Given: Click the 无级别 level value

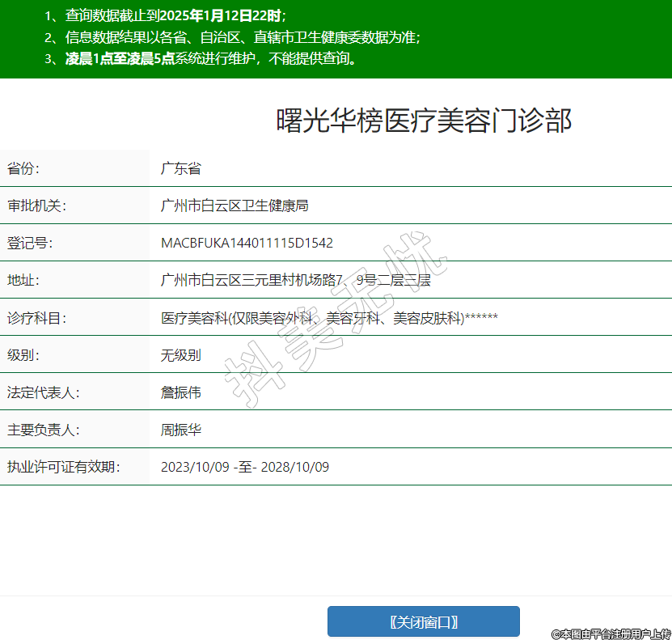Looking at the screenshot, I should 180,355.
